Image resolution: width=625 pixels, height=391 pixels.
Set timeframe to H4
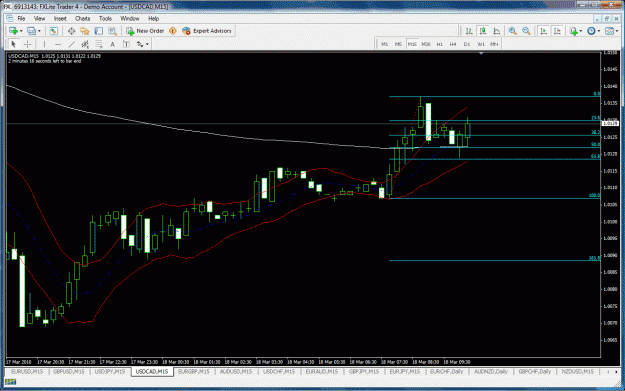[453, 44]
